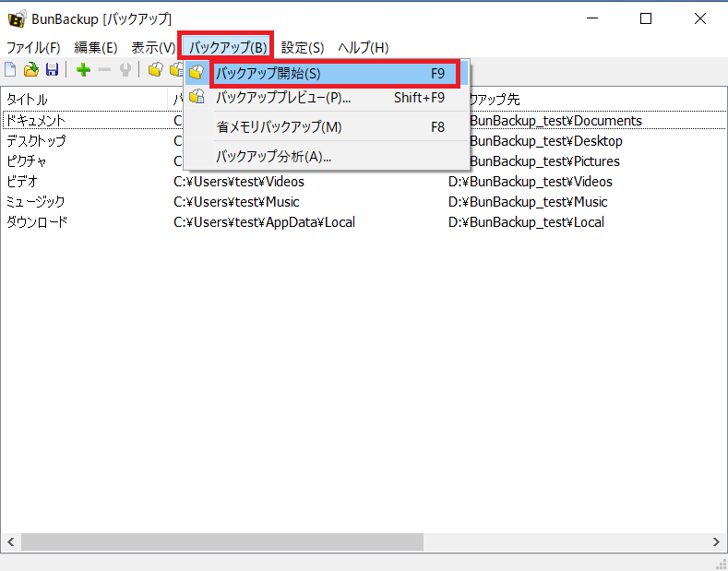This screenshot has height=571, width=728.
Task: Open the ファイル(F) menu
Action: 33,47
